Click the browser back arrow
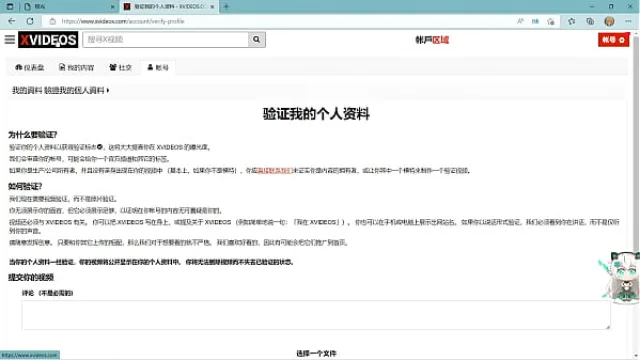This screenshot has width=640, height=360. 11,21
